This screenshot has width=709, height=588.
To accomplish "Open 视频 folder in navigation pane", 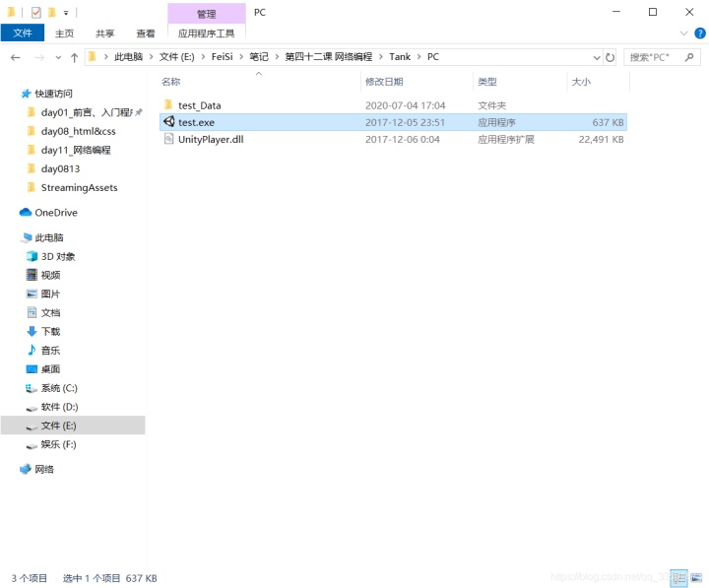I will click(x=50, y=275).
